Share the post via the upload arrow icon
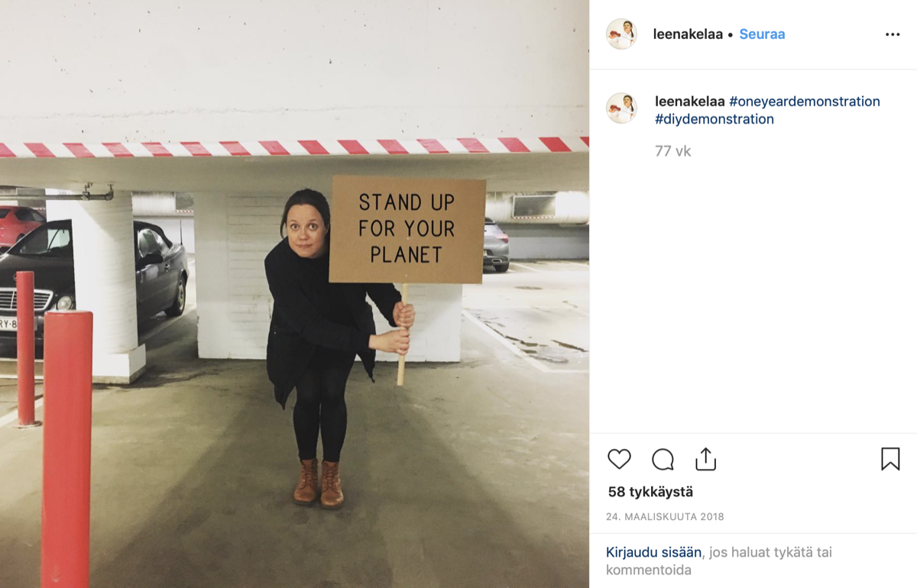Image resolution: width=917 pixels, height=588 pixels. [x=705, y=458]
